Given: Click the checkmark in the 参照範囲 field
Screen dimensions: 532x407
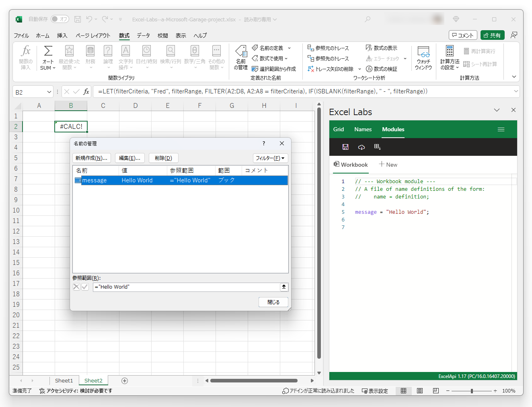Looking at the screenshot, I should click(x=85, y=287).
